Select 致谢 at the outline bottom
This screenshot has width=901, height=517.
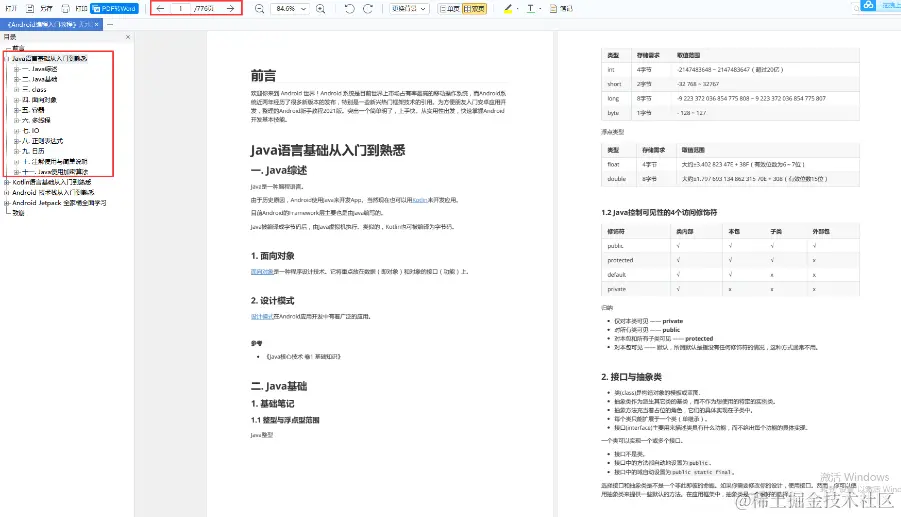pos(18,213)
